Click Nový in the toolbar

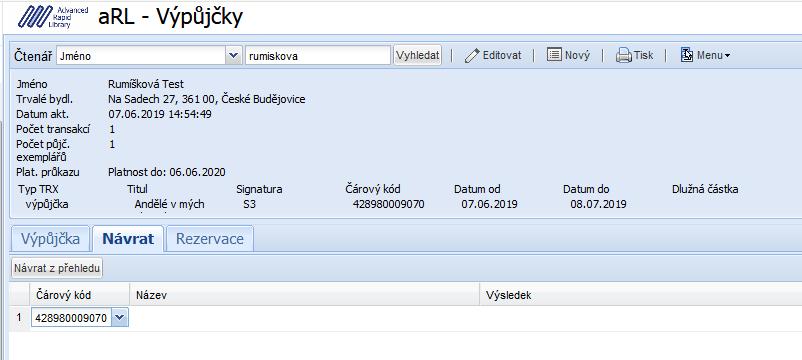(568, 55)
